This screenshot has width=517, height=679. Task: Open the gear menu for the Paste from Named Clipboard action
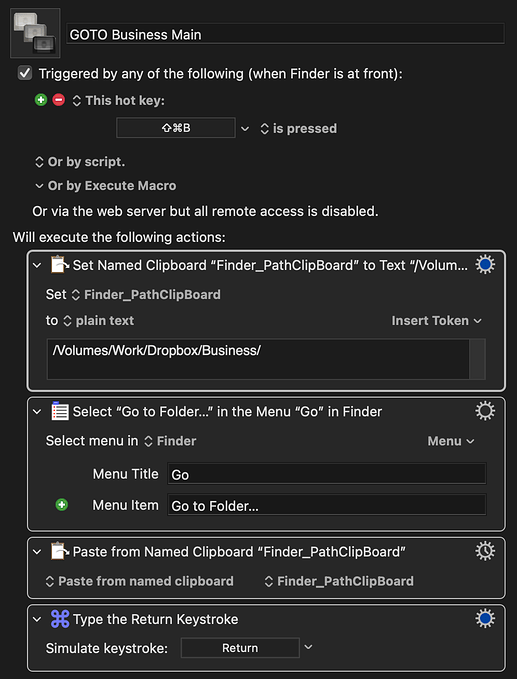[485, 551]
